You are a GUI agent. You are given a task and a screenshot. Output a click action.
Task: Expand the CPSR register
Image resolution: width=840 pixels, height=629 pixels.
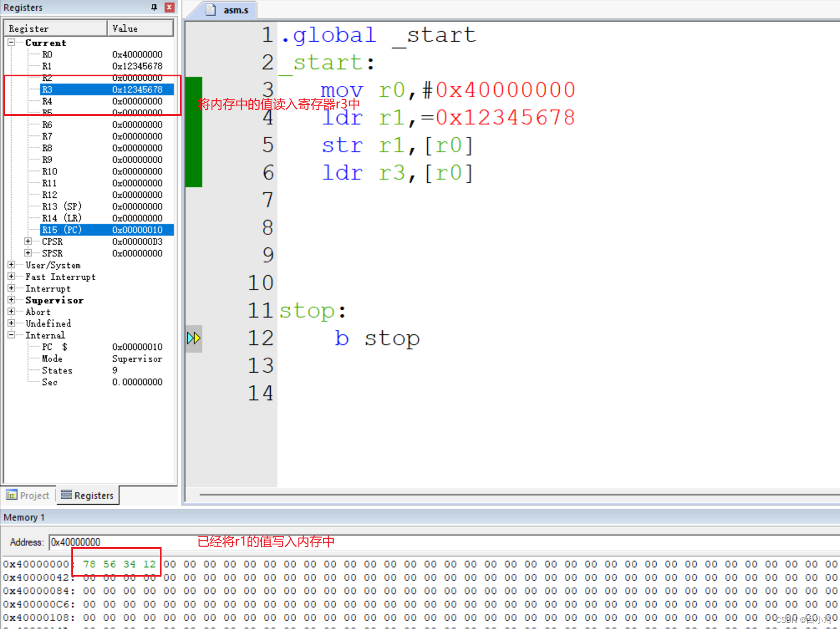click(x=28, y=241)
